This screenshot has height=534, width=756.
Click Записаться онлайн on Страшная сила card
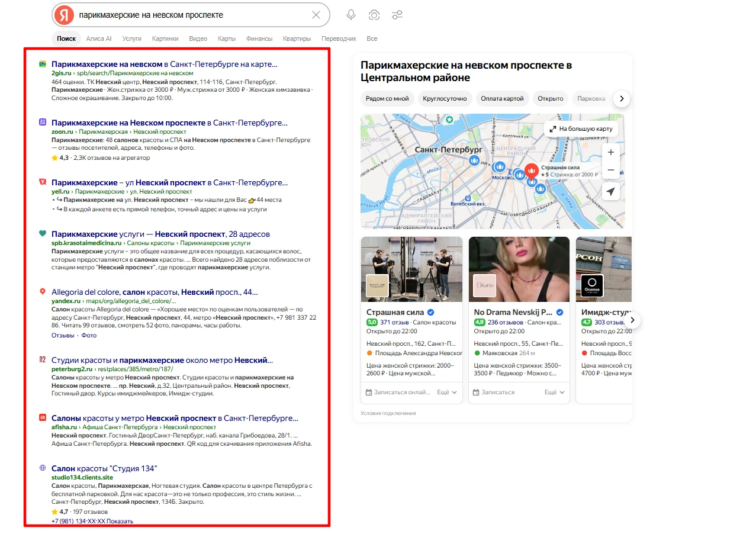click(398, 392)
